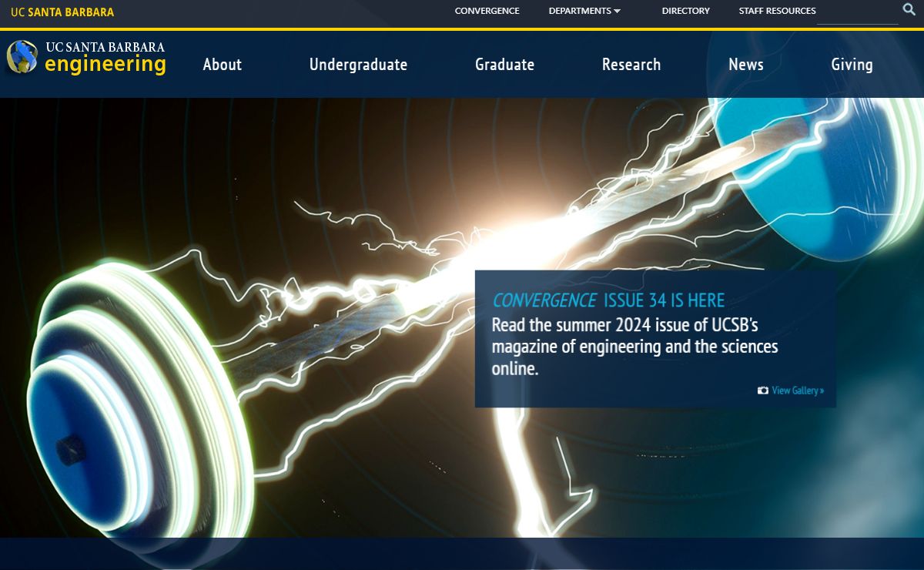Image resolution: width=924 pixels, height=570 pixels.
Task: Click the camera icon beside View Gallery
Action: pos(763,391)
